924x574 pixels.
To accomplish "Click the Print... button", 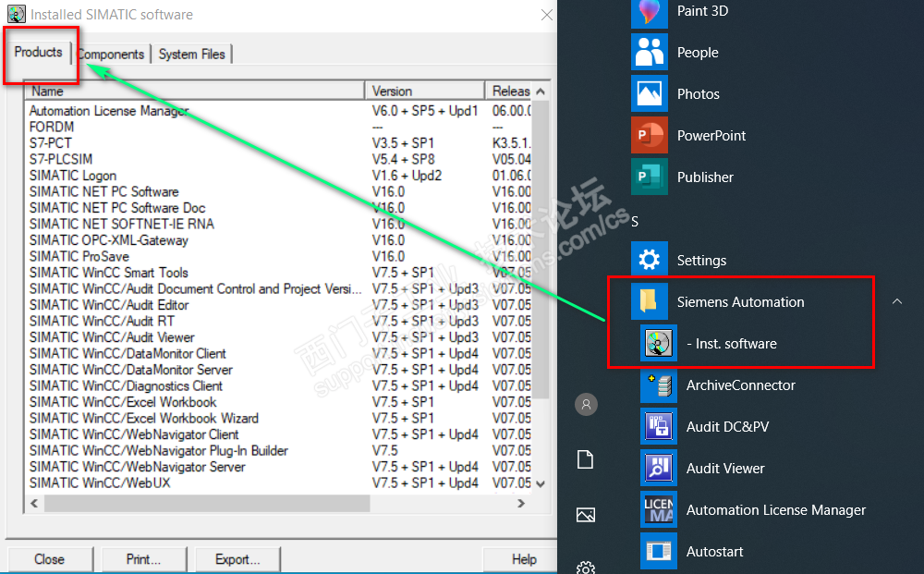I will pos(143,558).
